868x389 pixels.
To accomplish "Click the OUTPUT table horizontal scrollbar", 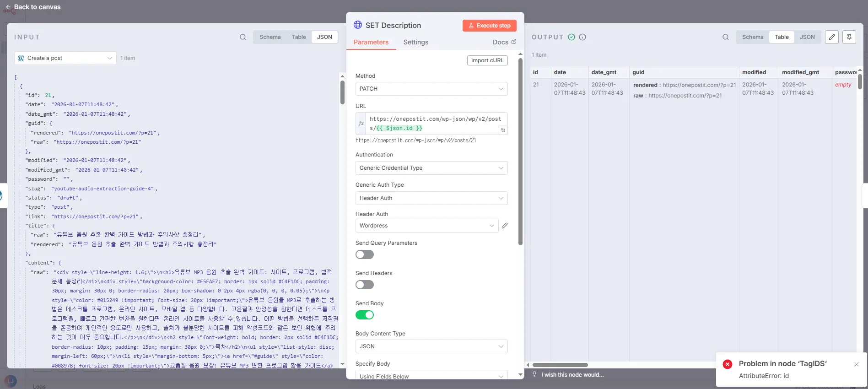I will [560, 365].
